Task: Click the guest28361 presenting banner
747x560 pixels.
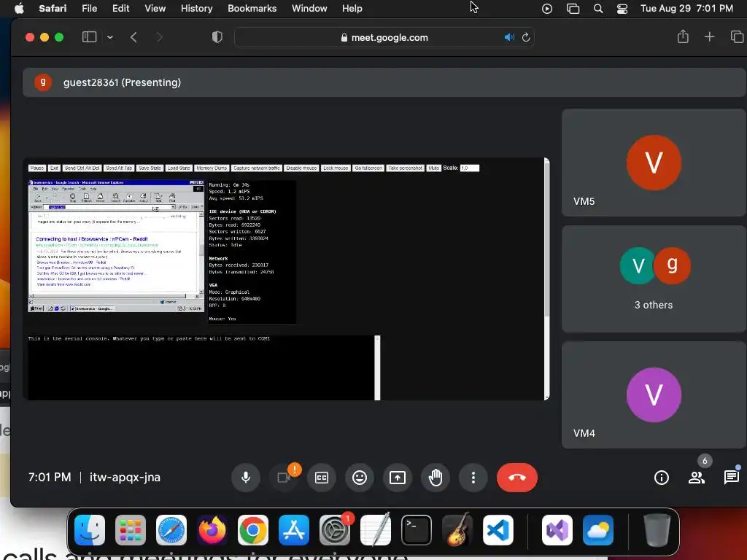Action: 384,82
